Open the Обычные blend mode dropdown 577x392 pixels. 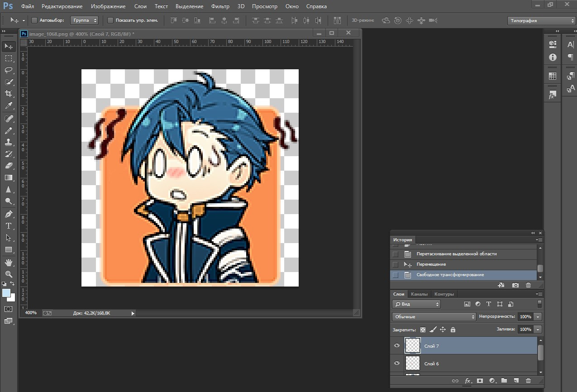[x=434, y=317]
